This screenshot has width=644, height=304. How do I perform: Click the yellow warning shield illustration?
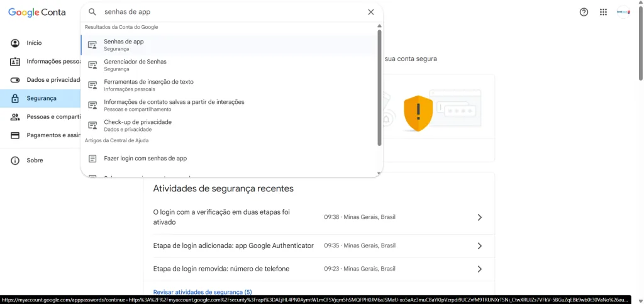tap(418, 113)
